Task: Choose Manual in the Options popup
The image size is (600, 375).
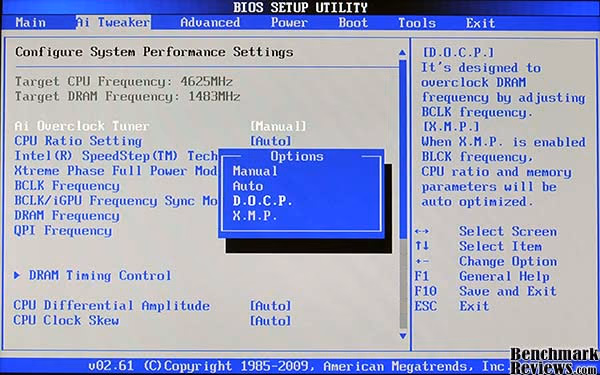Action: [x=255, y=171]
